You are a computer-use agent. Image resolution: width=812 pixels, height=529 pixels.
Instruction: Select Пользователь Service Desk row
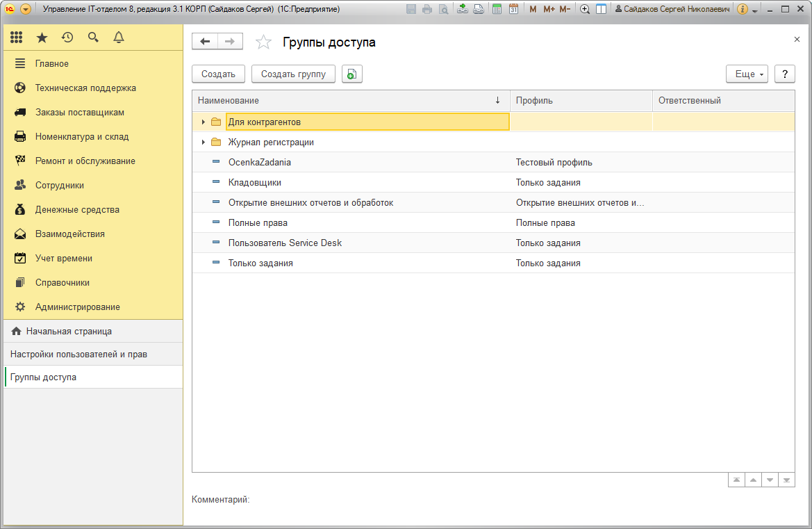coord(493,243)
